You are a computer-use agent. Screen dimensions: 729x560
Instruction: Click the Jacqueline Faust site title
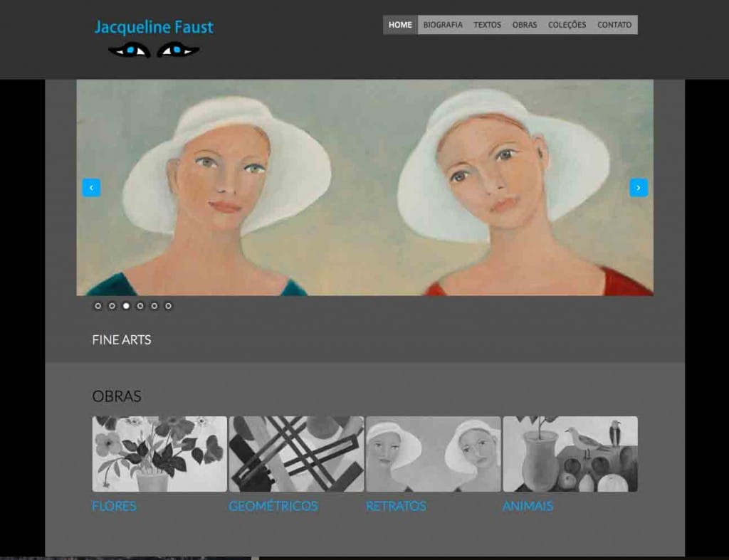[154, 28]
